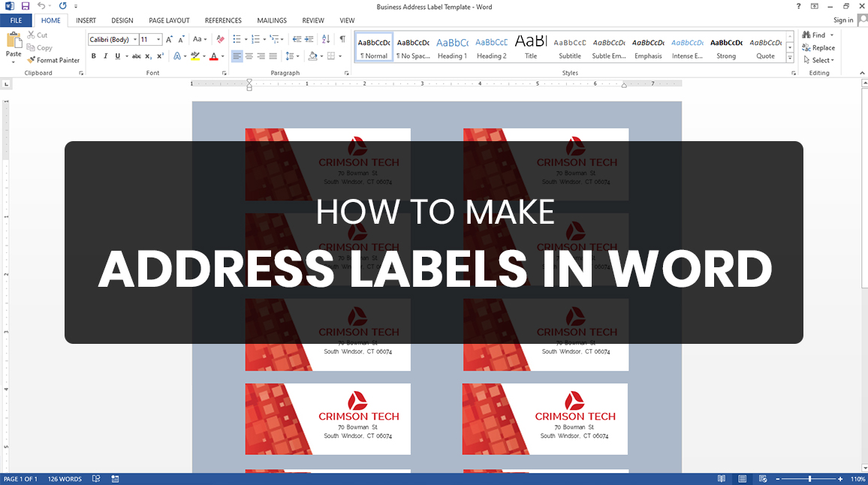Decrease font size with Shrink Font icon

tap(181, 39)
